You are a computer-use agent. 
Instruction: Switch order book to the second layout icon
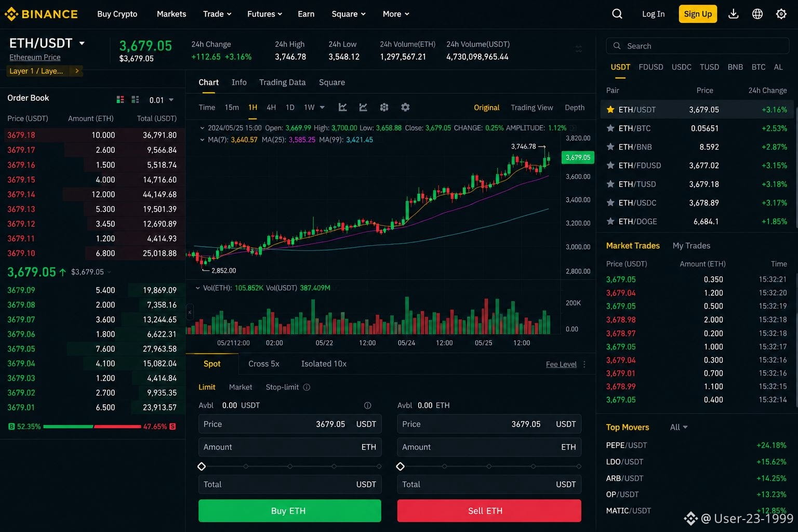(x=135, y=99)
